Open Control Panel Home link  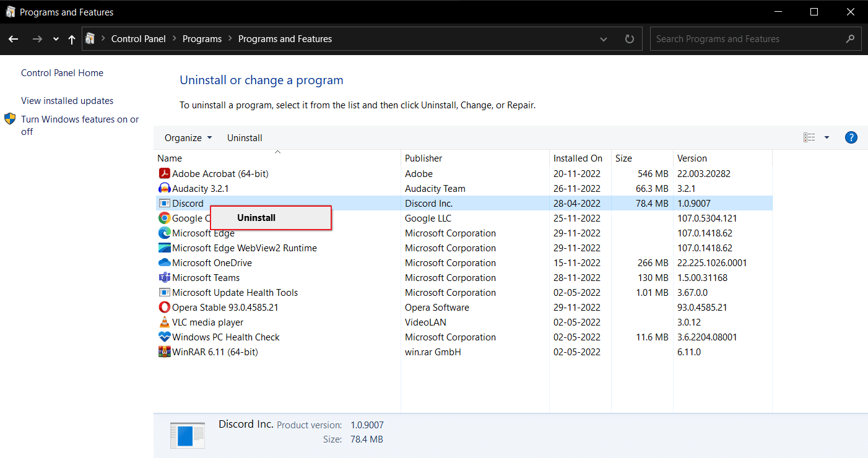pyautogui.click(x=62, y=73)
